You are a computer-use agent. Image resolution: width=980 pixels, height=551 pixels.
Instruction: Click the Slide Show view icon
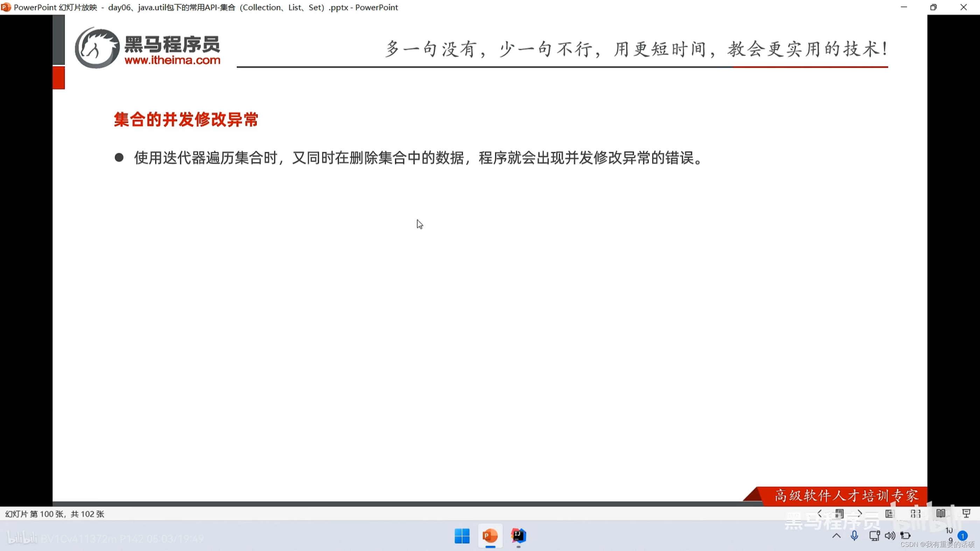pos(966,514)
